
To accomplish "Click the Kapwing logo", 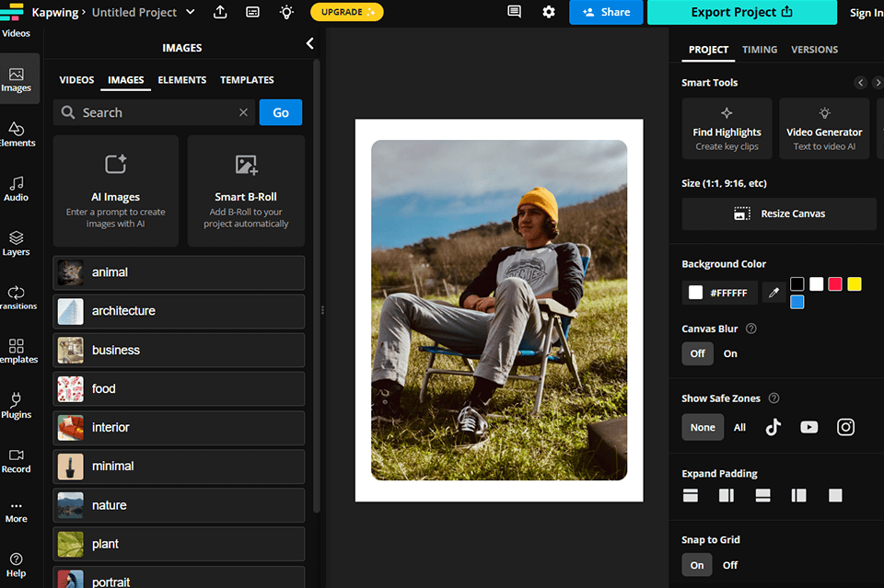I will pyautogui.click(x=12, y=12).
